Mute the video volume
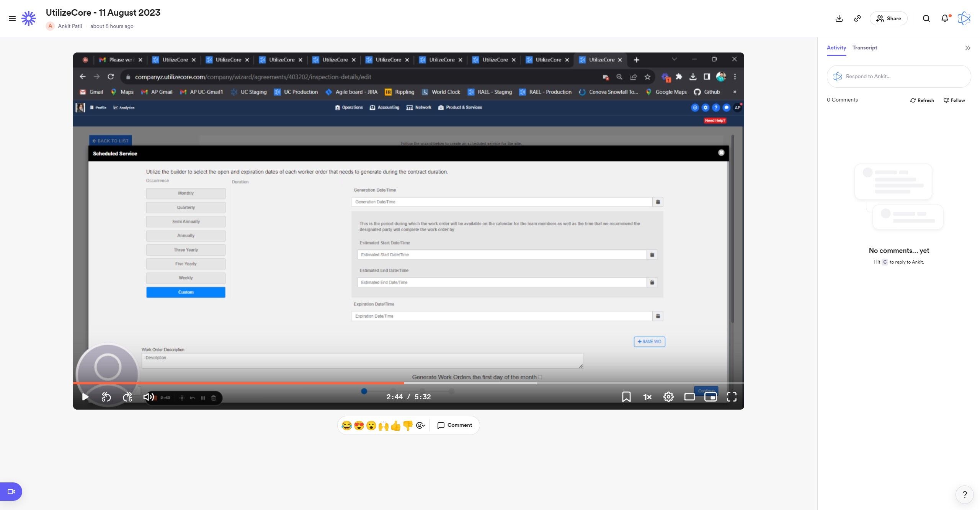Screen dimensions: 980x510 coord(149,397)
